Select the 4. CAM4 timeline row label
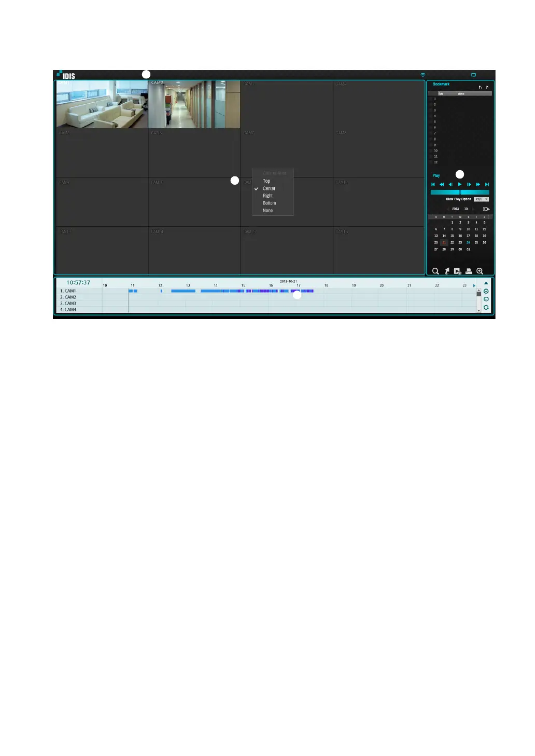Image resolution: width=535 pixels, height=756 pixels. (68, 310)
